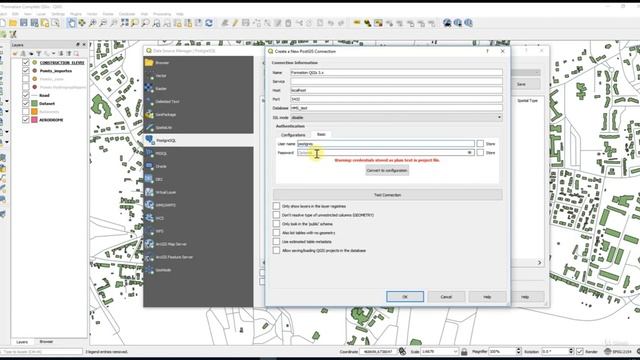Select the Oracle source type
Screen dimensions: 640x360
coord(198,167)
